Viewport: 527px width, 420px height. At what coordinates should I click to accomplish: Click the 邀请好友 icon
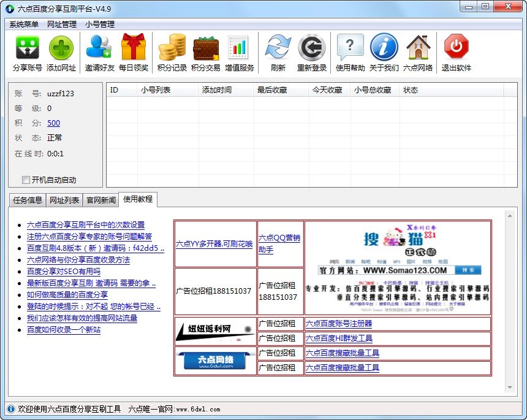click(x=99, y=48)
